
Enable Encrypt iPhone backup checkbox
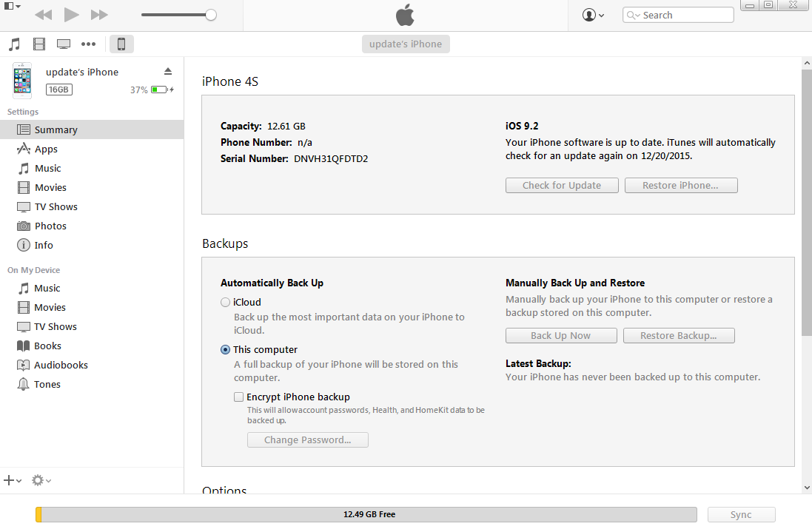(x=239, y=397)
